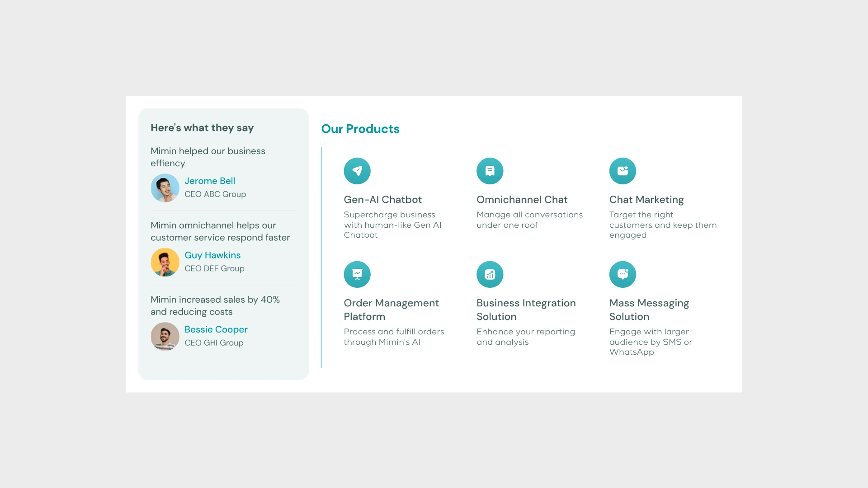Screen dimensions: 868x488
Task: Click the Order Management presentation board icon
Action: 357,274
